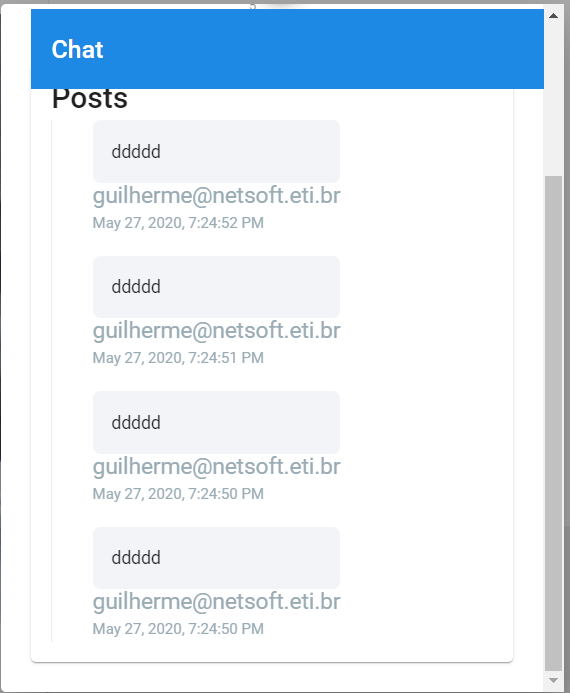Open the third guilherme@netsoft.eti.br address from top

[217, 467]
